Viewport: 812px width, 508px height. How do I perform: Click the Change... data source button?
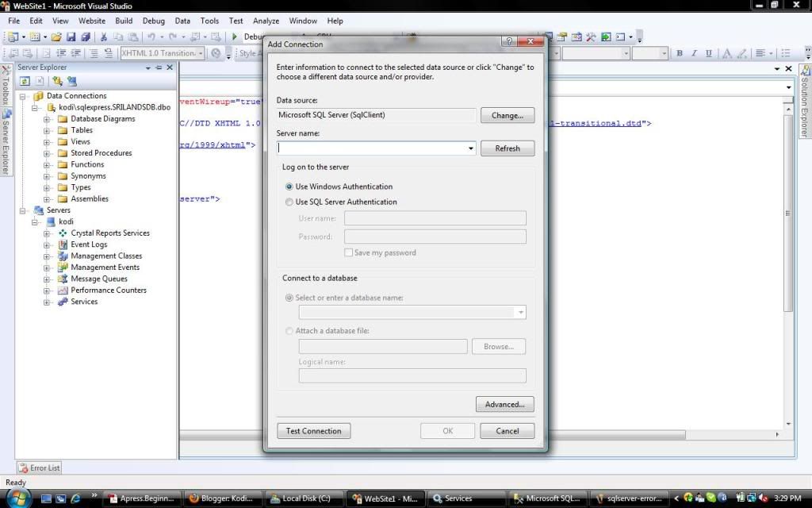point(507,115)
